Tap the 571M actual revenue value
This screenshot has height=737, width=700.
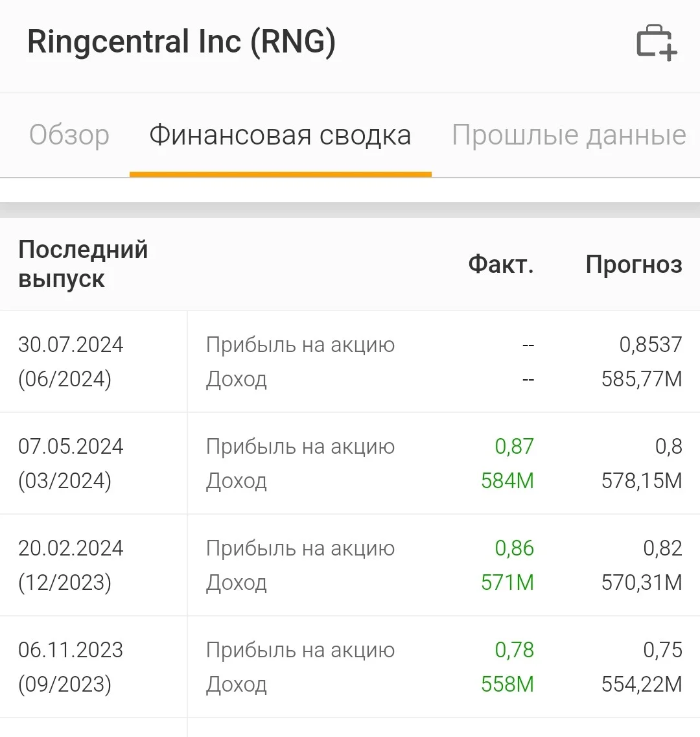[x=507, y=582]
